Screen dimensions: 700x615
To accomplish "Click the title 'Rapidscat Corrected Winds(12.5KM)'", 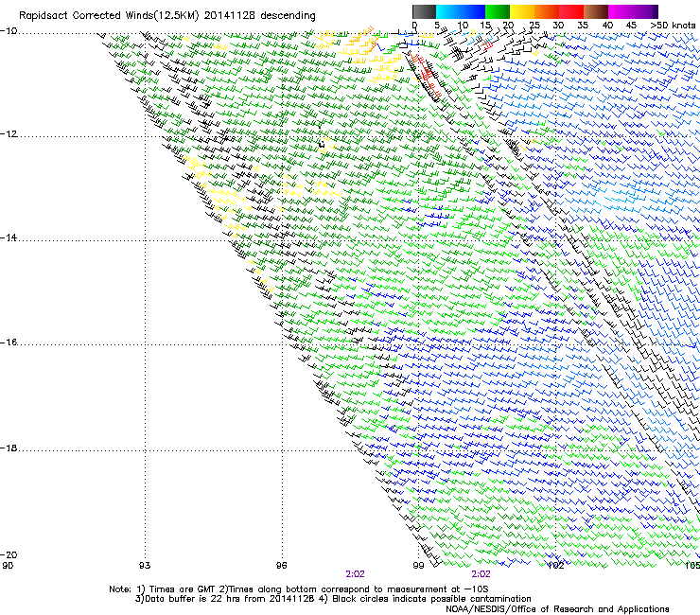I will (109, 16).
